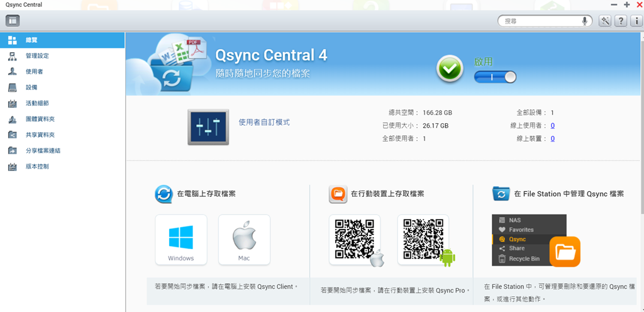
Task: Click the iOS QR code for Qsync Pro
Action: (x=355, y=240)
